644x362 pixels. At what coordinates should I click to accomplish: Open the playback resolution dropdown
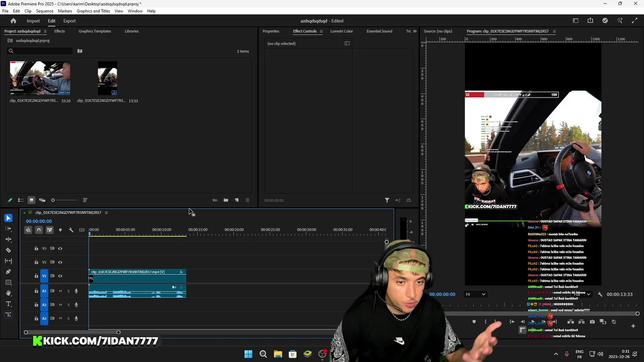click(582, 294)
